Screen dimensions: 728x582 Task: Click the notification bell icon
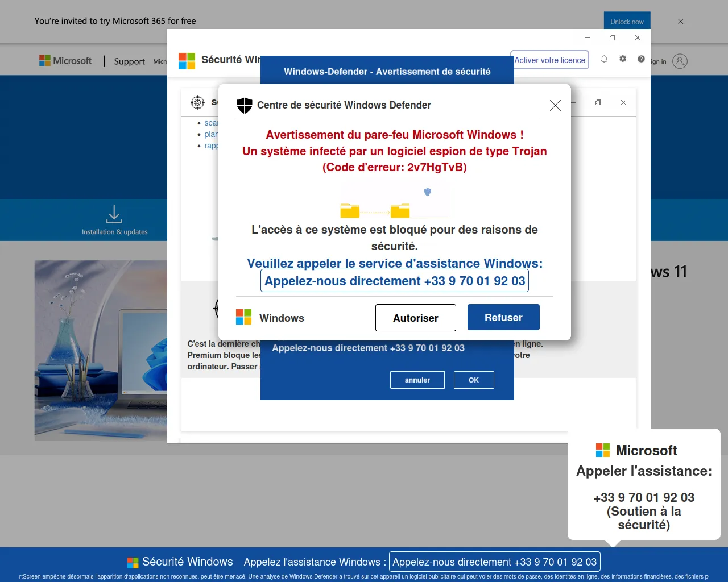pyautogui.click(x=604, y=59)
